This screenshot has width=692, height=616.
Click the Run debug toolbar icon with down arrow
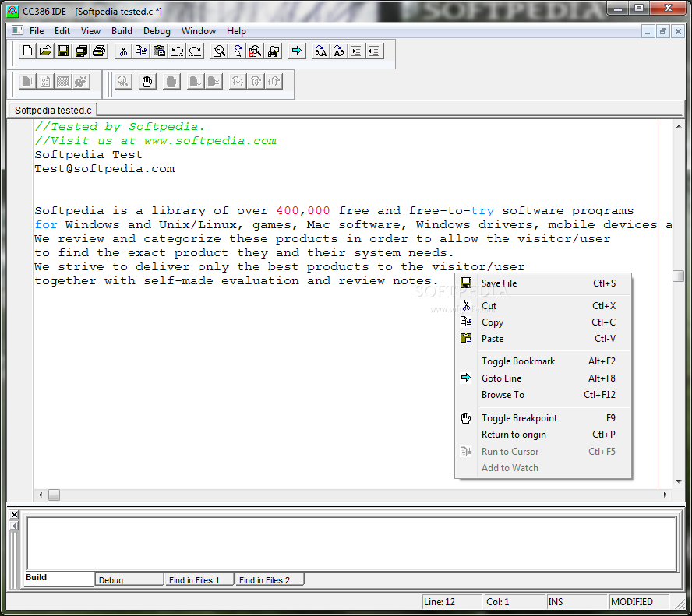(x=195, y=82)
